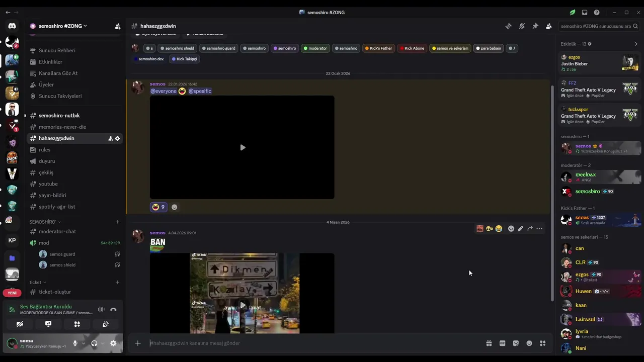Image resolution: width=644 pixels, height=362 pixels.
Task: Select the duyuru channel
Action: pos(74,161)
